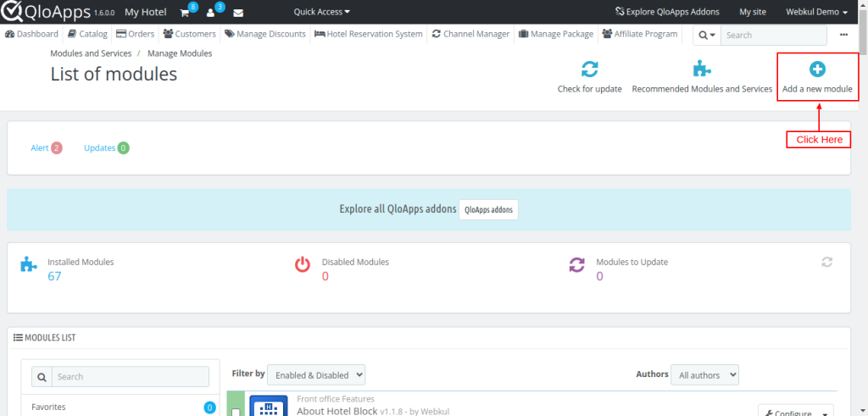Open the Manage Discounts menu
868x416 pixels.
coord(265,34)
